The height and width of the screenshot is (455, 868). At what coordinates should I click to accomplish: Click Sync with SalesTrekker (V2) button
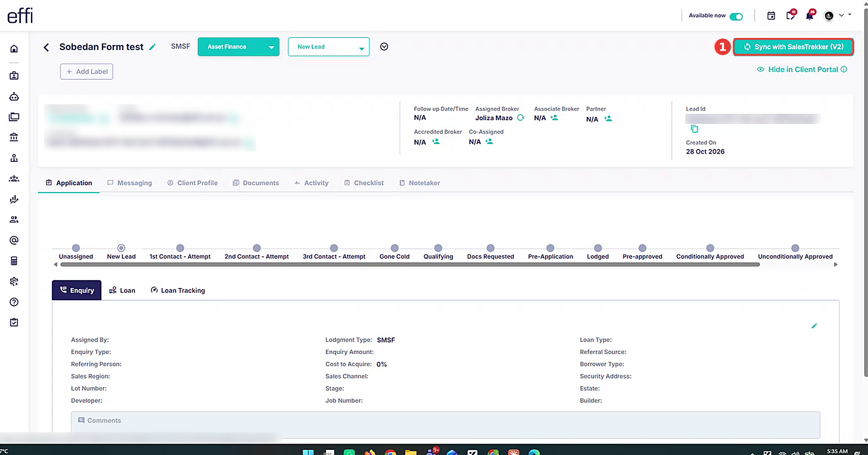tap(793, 47)
